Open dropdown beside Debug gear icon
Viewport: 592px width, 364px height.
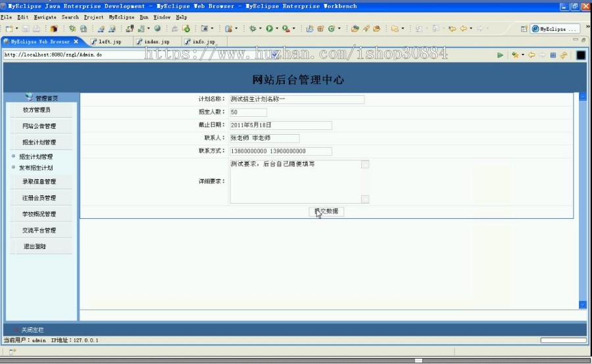(260, 29)
